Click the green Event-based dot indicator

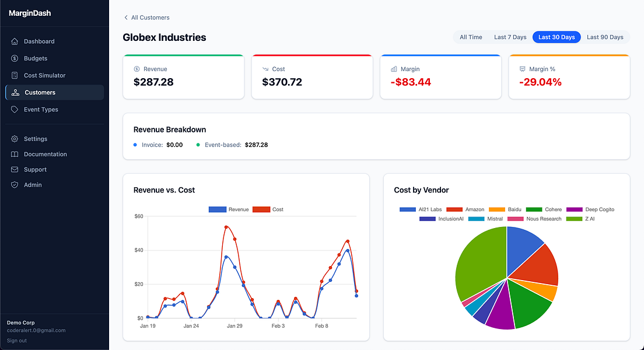(198, 145)
